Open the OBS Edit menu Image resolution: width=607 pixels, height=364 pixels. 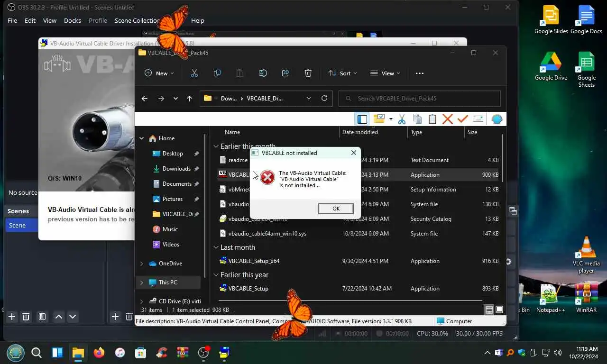pyautogui.click(x=30, y=20)
